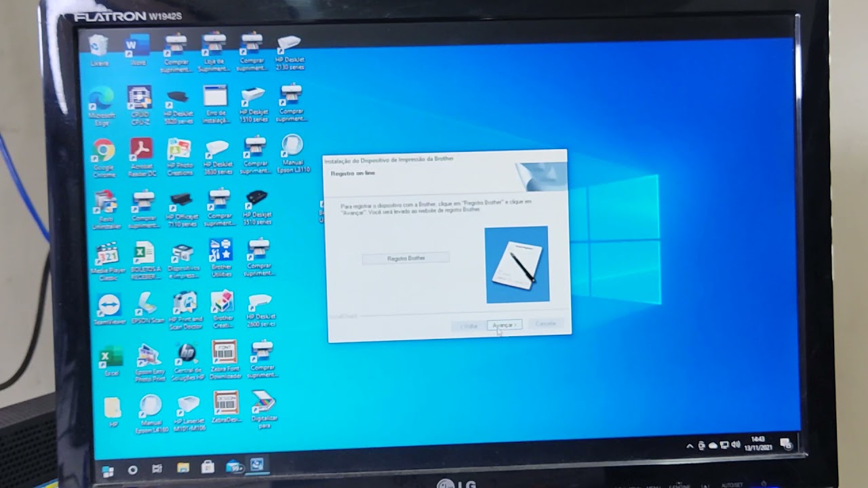This screenshot has width=868, height=488.
Task: Open HP Deskjet 1510 series shortcut
Action: pyautogui.click(x=253, y=104)
